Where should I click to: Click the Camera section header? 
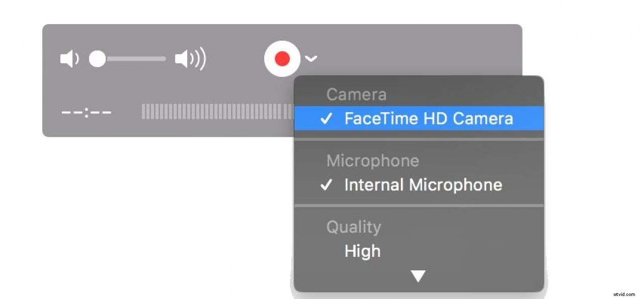(x=356, y=94)
